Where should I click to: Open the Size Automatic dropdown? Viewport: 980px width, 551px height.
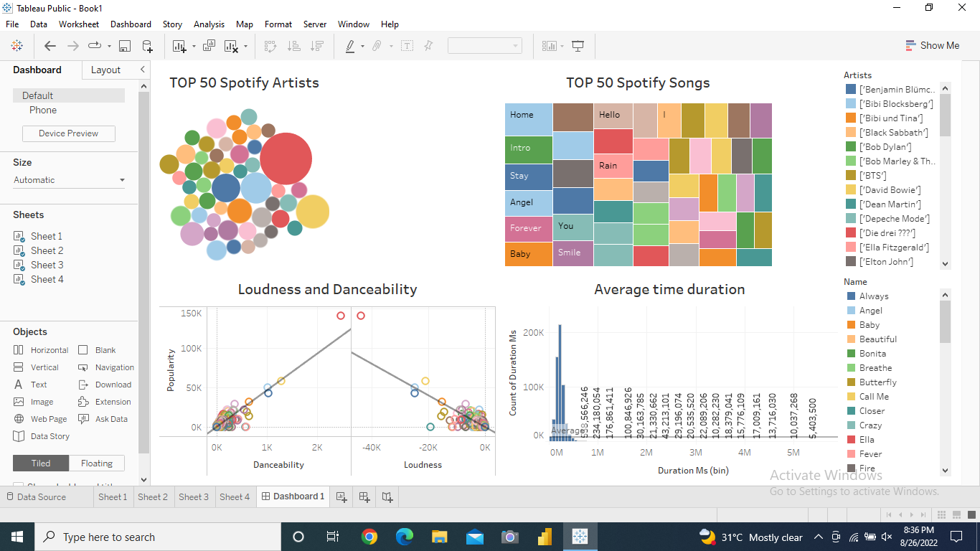[x=68, y=179]
